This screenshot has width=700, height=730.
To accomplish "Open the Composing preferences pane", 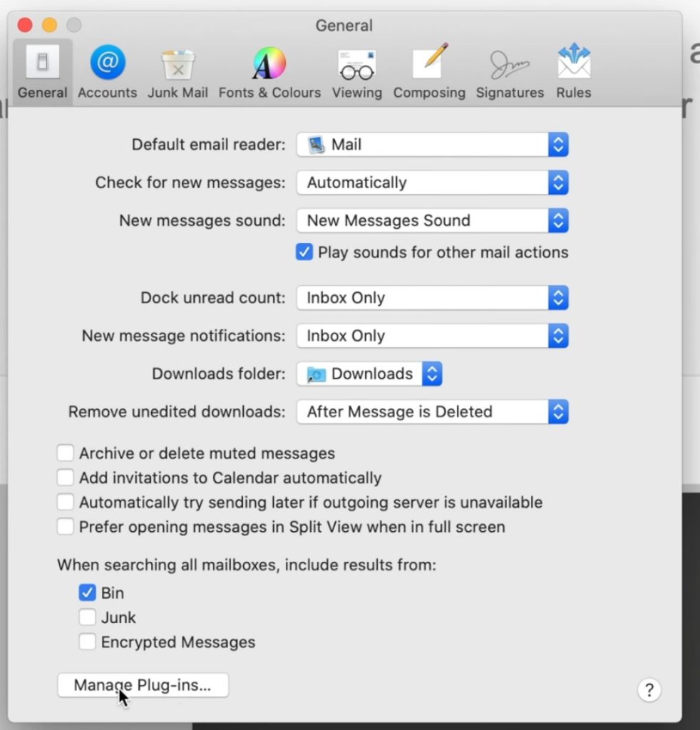I will pos(429,72).
